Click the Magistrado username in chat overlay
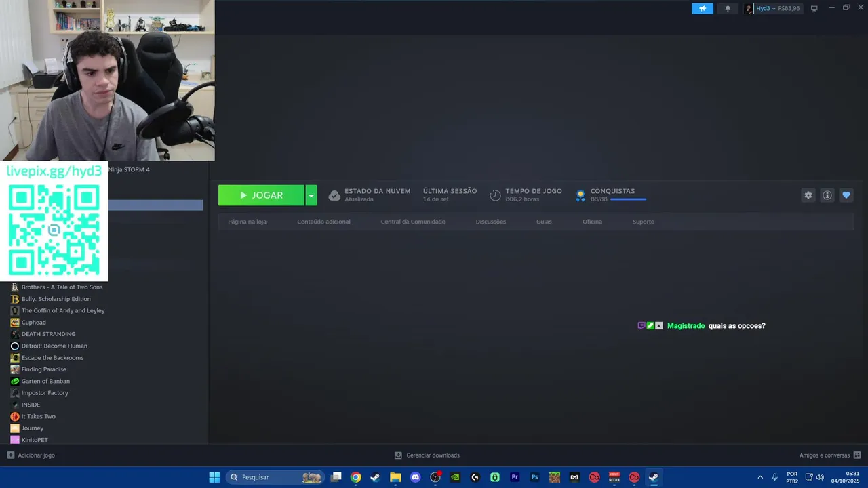The width and height of the screenshot is (868, 488). (x=686, y=326)
